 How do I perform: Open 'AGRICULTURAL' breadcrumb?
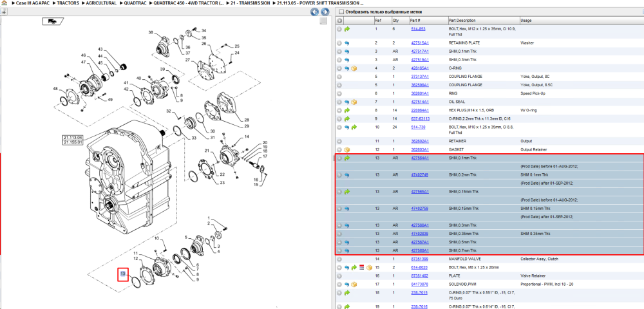coord(101,3)
